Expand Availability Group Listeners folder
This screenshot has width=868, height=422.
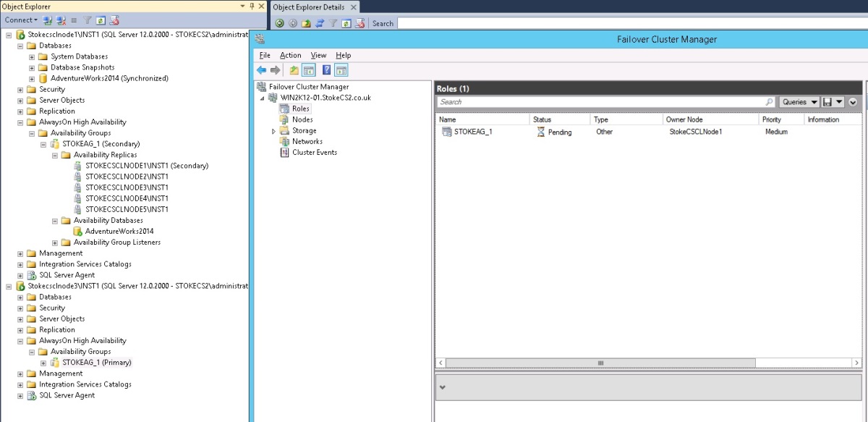point(56,242)
